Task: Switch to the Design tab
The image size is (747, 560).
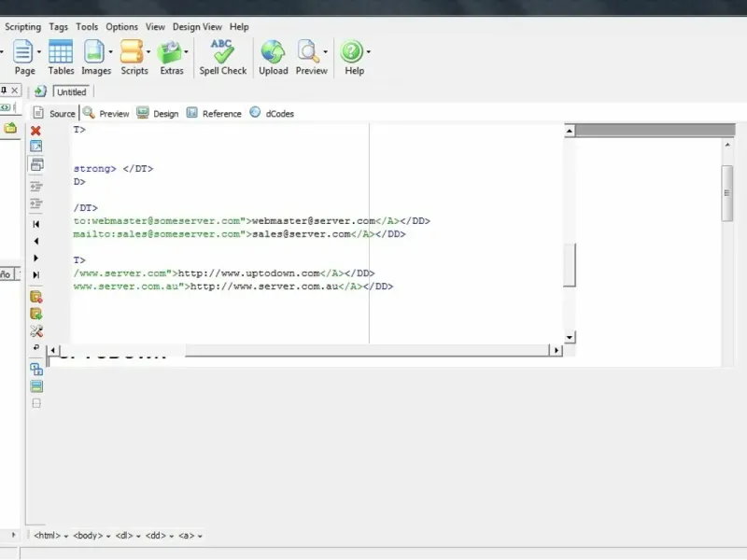Action: pyautogui.click(x=157, y=113)
